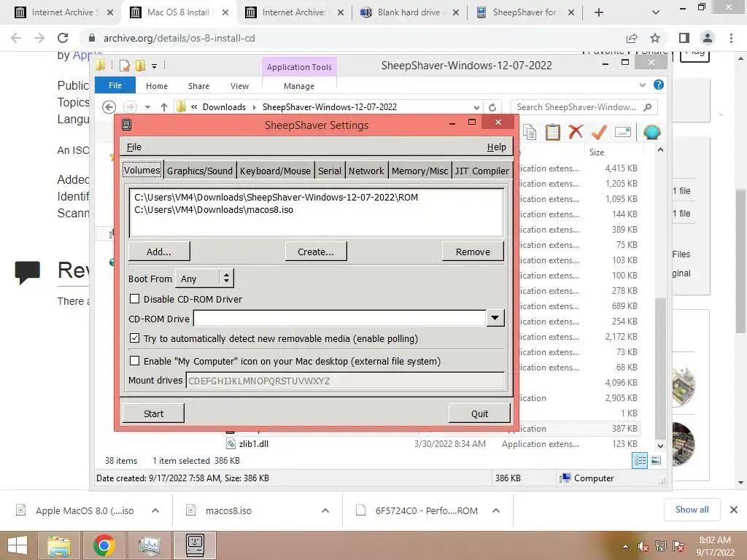Screen dimensions: 747x560
Task: Click the Quit button
Action: click(x=479, y=413)
